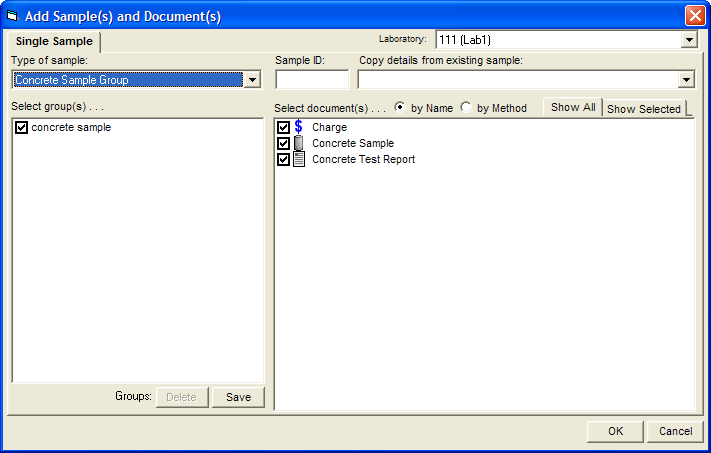
Task: Click the title bar window icon
Action: [x=13, y=16]
